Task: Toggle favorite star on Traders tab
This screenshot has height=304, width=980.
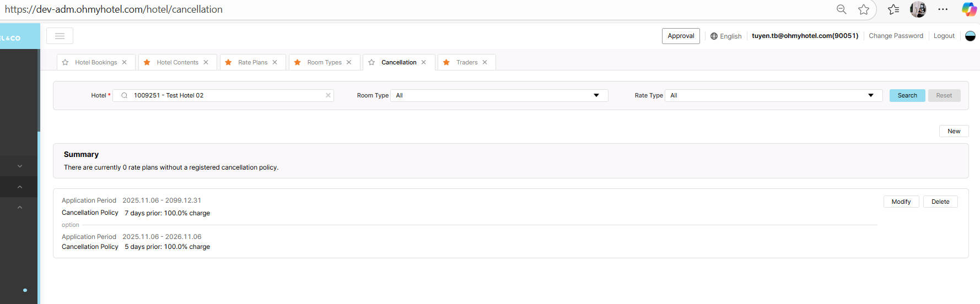Action: [x=446, y=62]
